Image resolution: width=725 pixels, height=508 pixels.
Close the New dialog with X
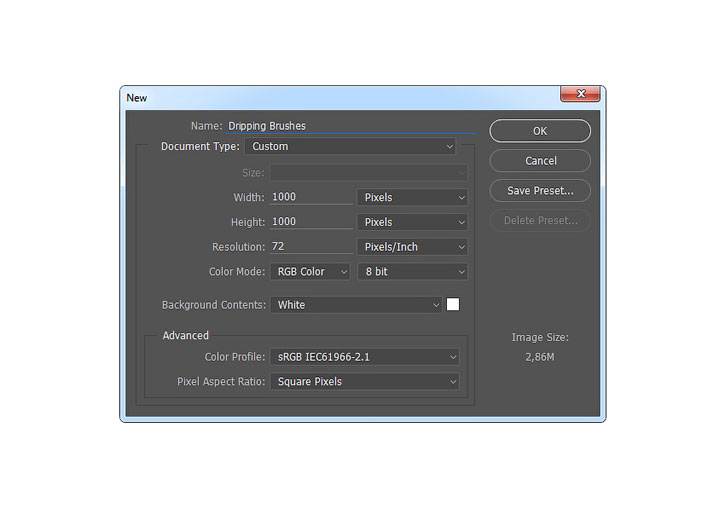(x=580, y=94)
